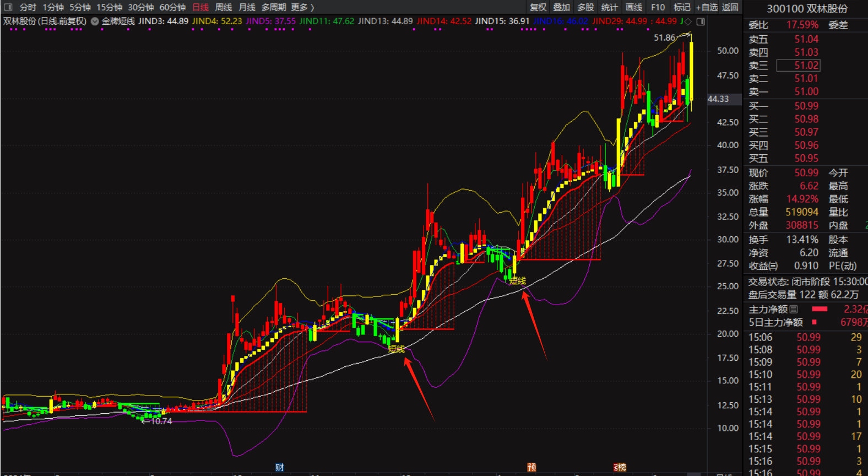Select the 60分钟 period
The height and width of the screenshot is (476, 868).
point(172,7)
